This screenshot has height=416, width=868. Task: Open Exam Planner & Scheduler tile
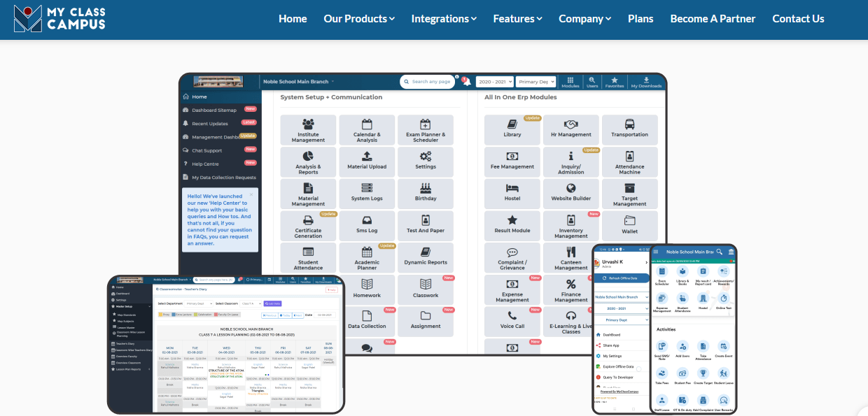pos(426,130)
